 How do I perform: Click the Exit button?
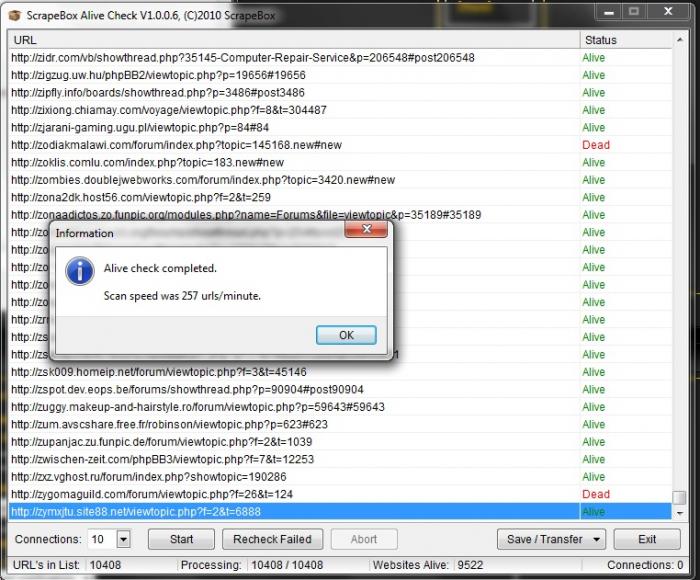(647, 539)
